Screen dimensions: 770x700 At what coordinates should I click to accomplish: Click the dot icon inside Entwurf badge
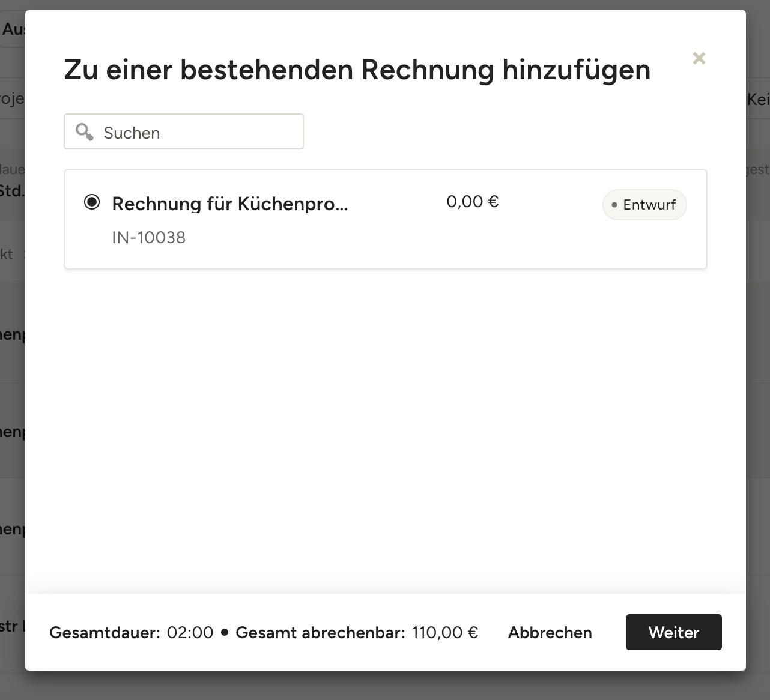(614, 205)
